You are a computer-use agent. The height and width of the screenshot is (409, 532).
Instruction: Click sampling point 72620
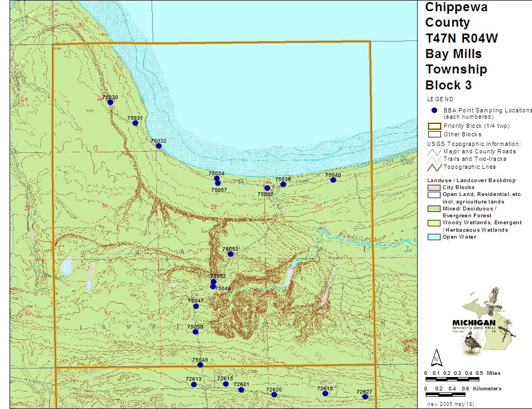click(x=274, y=395)
